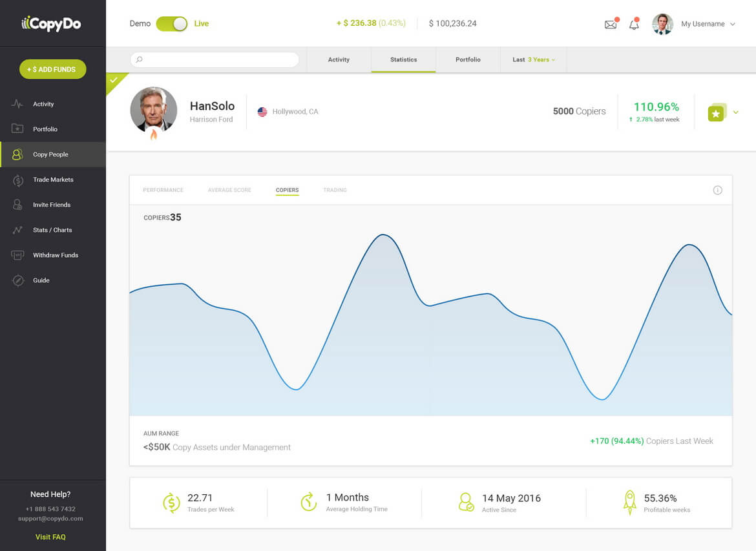Click My Username avatar photo
The width and height of the screenshot is (756, 551).
[x=662, y=24]
